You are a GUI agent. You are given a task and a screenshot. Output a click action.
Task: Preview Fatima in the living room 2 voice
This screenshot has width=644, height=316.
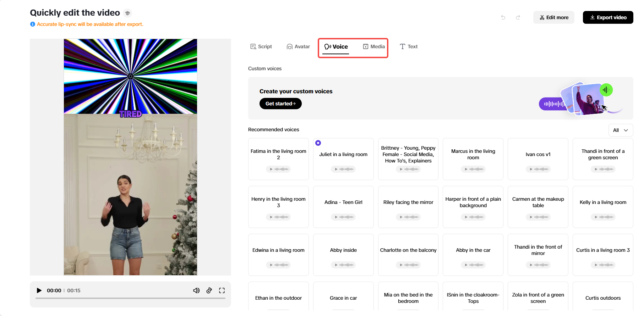click(x=278, y=169)
